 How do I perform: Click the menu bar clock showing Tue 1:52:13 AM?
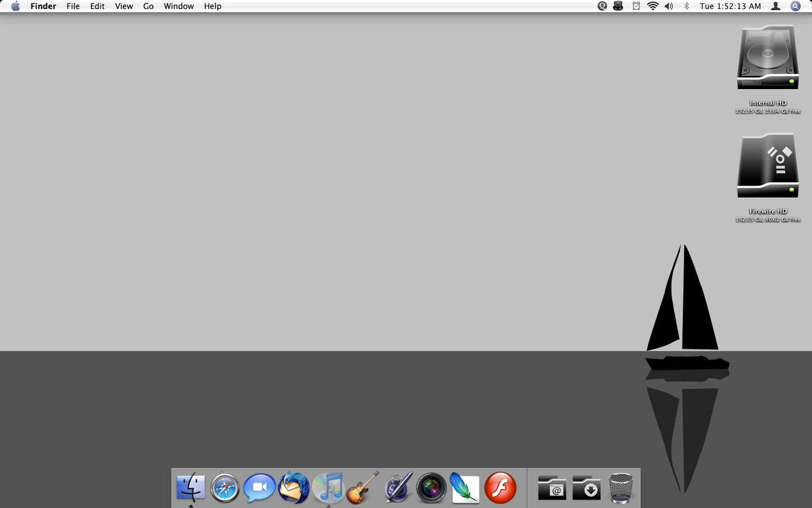coord(730,6)
